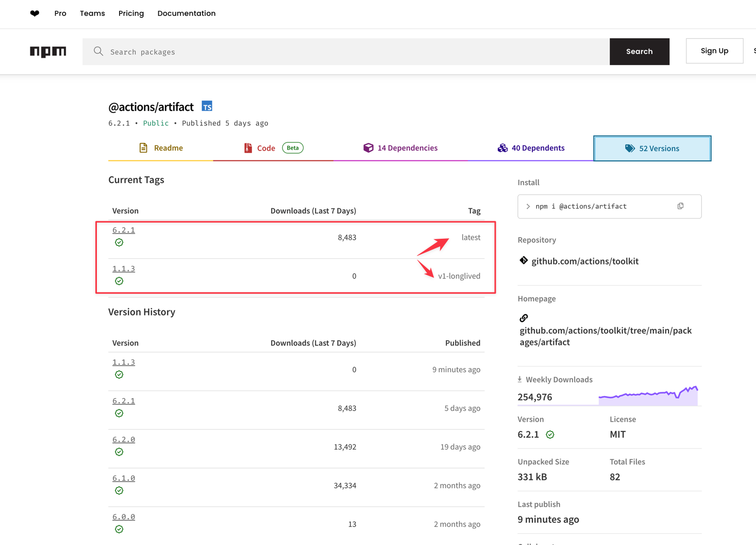Click checkmark under 6.2.1 in Version History

click(x=119, y=414)
